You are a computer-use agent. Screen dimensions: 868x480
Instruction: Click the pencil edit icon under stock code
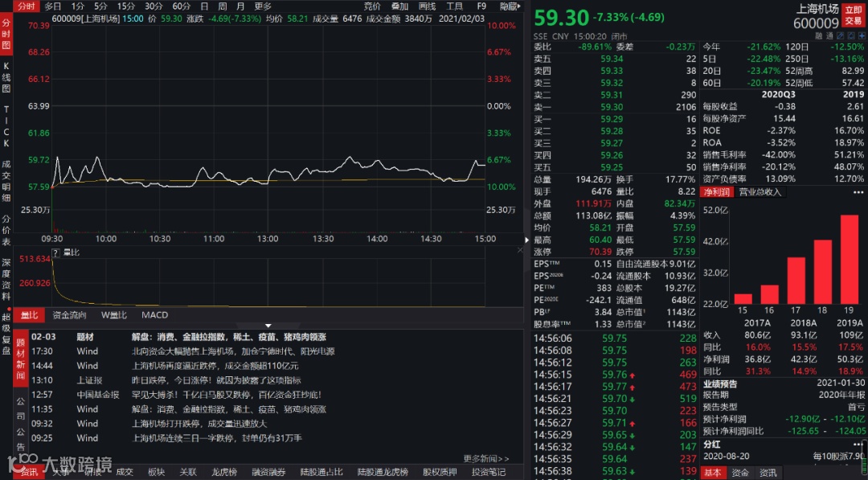841,35
